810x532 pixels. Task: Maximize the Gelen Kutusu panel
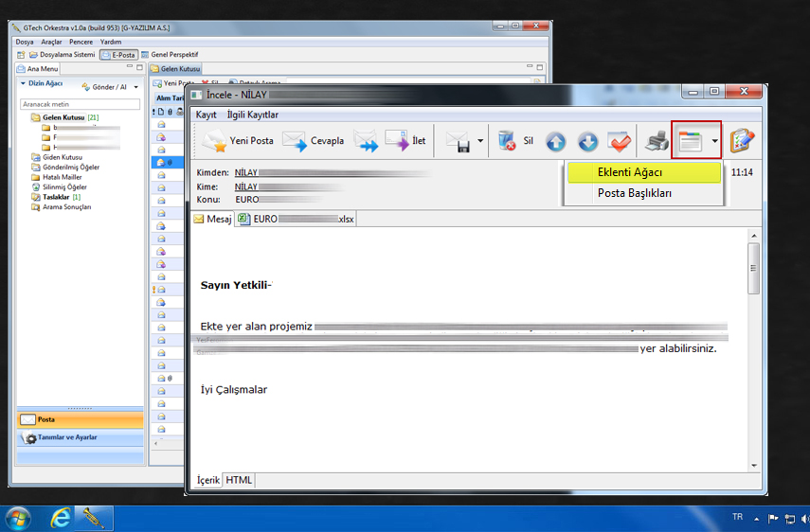540,67
